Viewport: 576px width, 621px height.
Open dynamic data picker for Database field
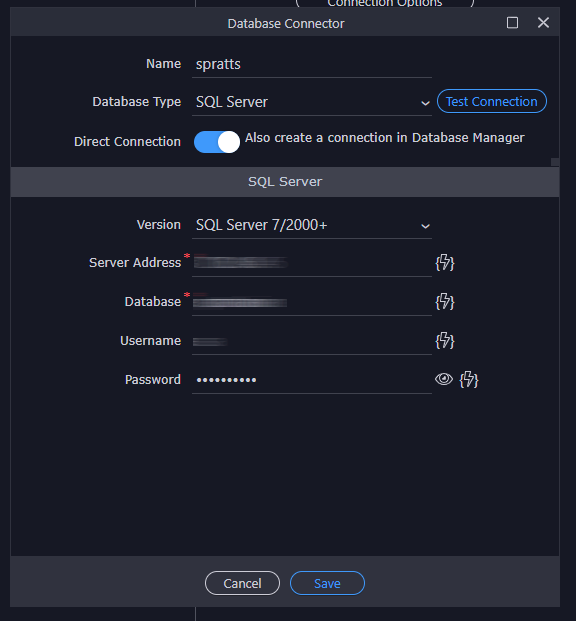(x=444, y=301)
